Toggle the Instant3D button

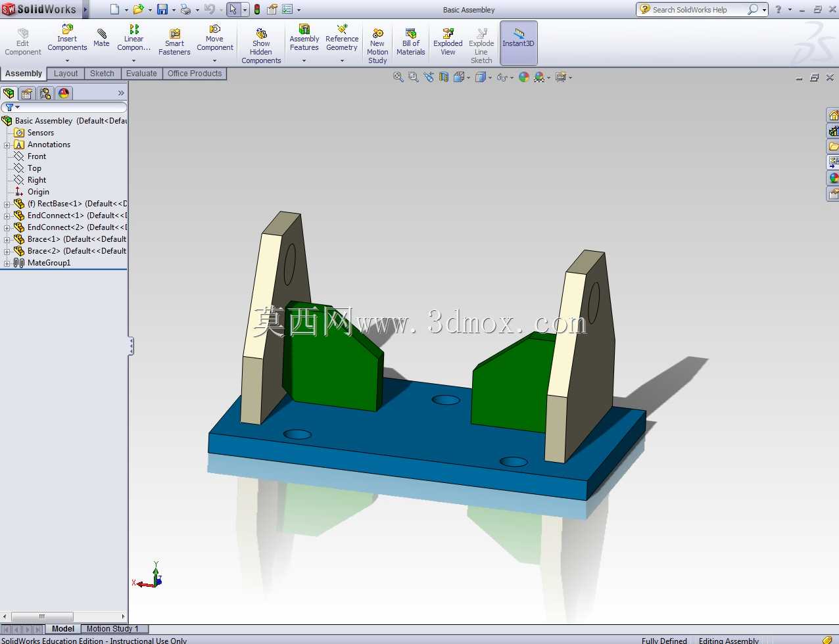[x=519, y=43]
